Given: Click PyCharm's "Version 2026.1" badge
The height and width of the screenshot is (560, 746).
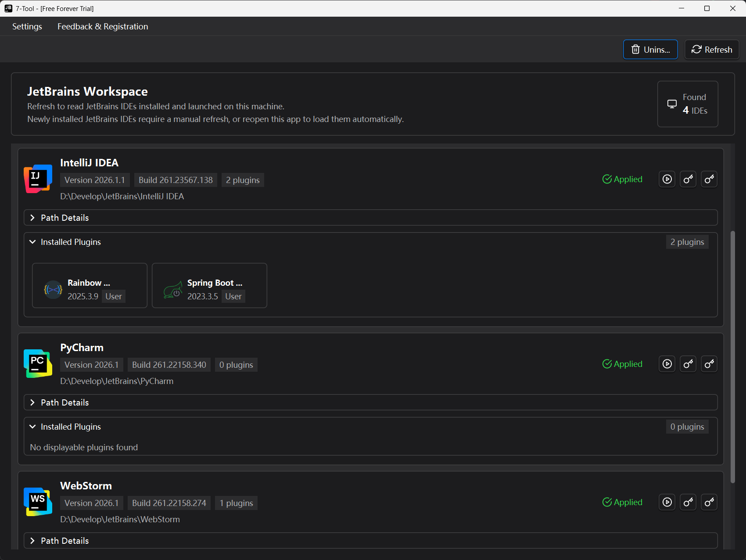Looking at the screenshot, I should click(92, 365).
